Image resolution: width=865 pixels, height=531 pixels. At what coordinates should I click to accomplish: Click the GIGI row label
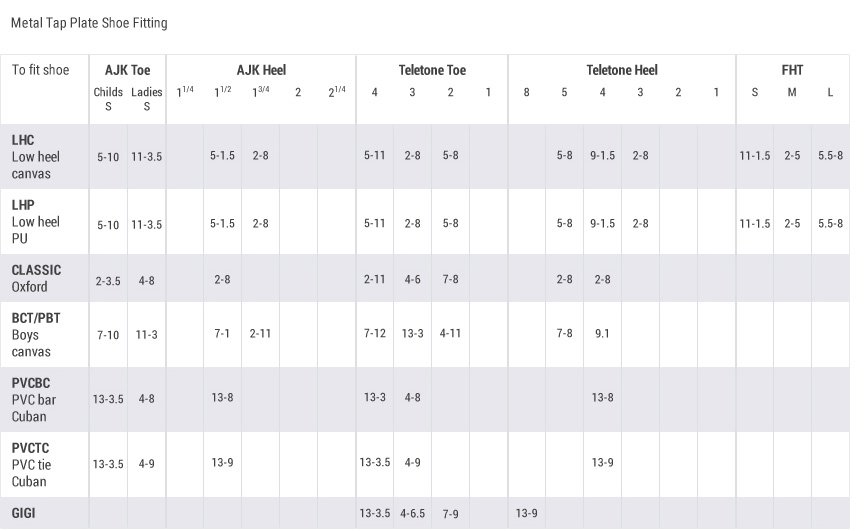click(x=25, y=513)
